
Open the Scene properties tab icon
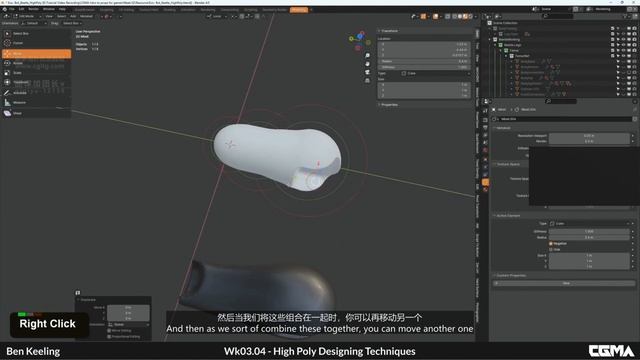point(485,142)
